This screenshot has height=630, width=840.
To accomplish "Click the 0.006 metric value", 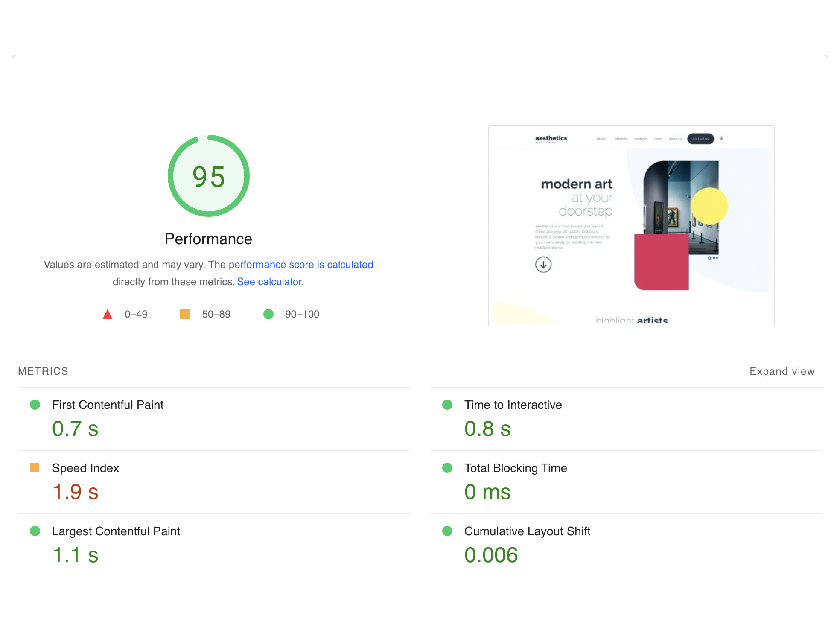I will click(491, 555).
